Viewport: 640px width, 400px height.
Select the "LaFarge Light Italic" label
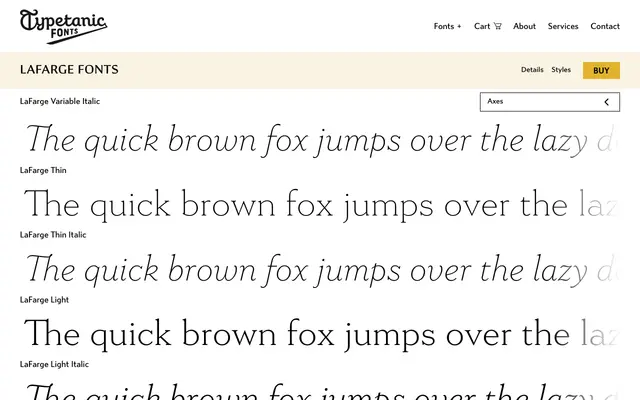click(x=54, y=364)
